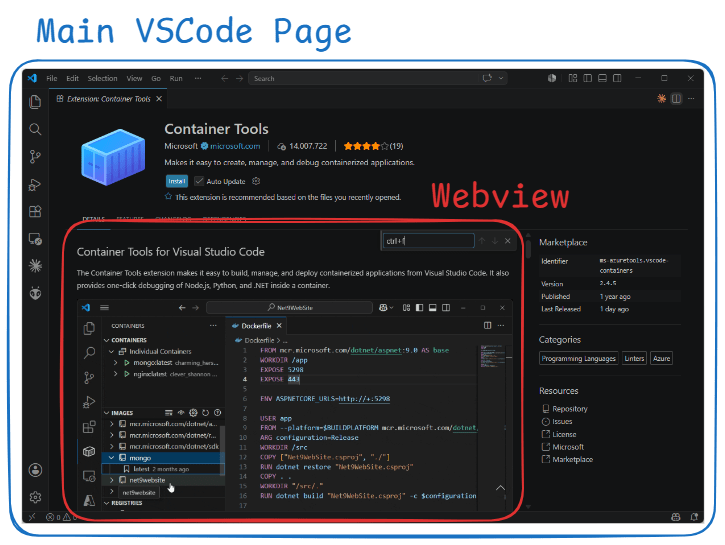Install the Container Tools extension
The height and width of the screenshot is (545, 725).
coord(177,181)
